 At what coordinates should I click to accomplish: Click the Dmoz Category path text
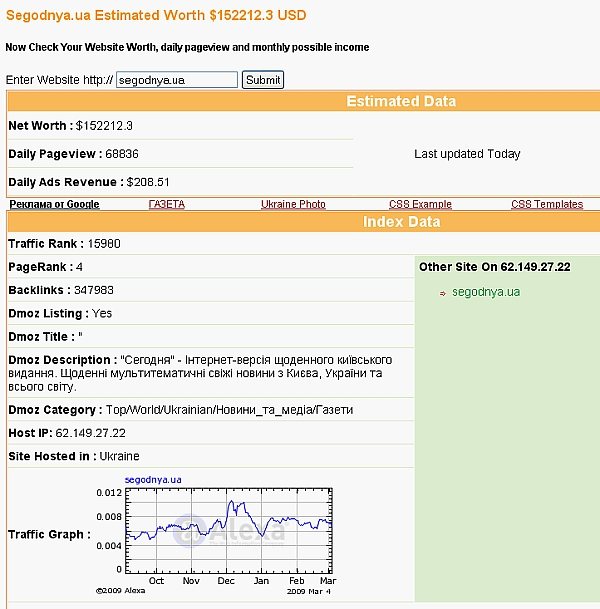tap(229, 409)
